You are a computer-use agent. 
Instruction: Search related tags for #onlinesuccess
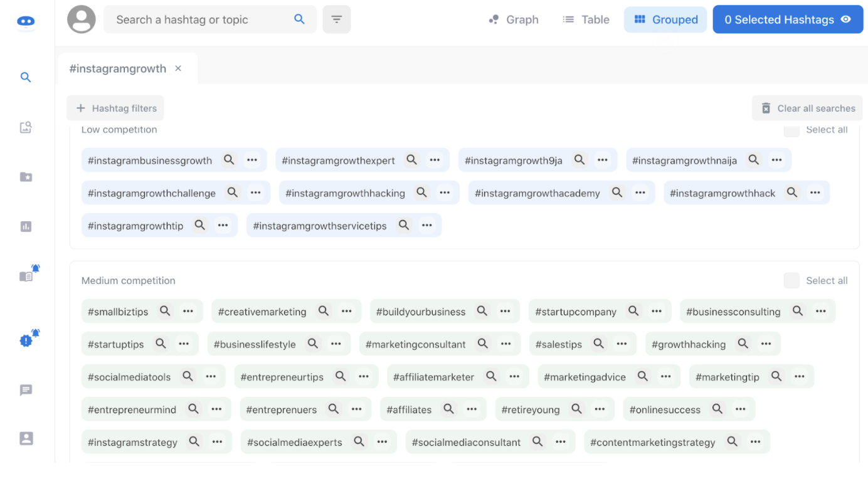click(717, 409)
